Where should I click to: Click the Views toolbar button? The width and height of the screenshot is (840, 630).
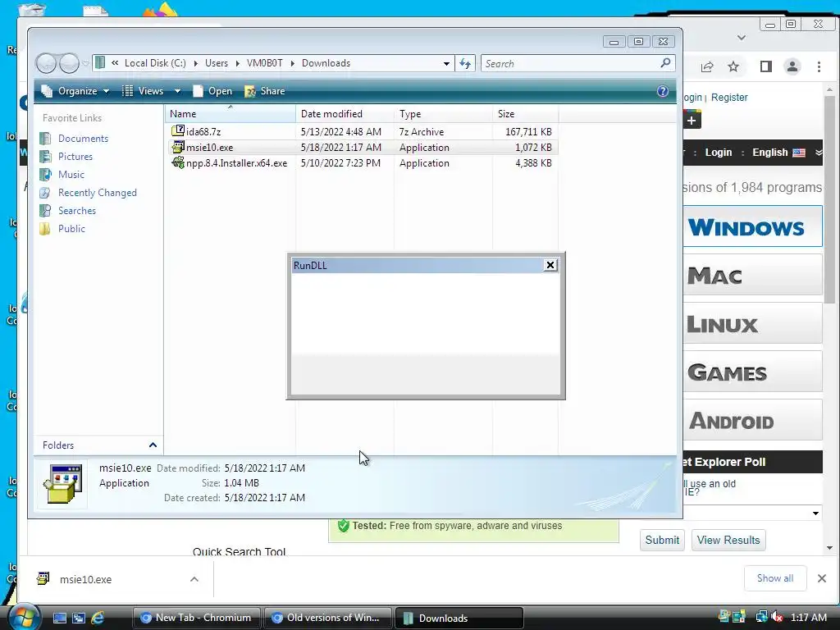coord(143,91)
